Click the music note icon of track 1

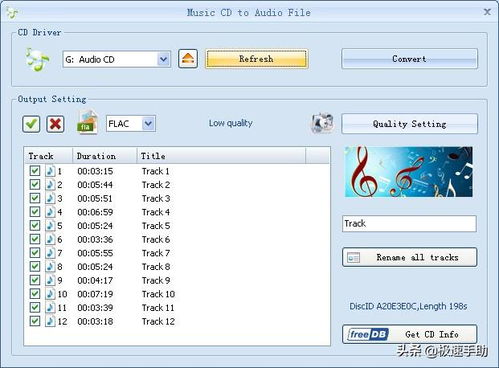(50, 171)
